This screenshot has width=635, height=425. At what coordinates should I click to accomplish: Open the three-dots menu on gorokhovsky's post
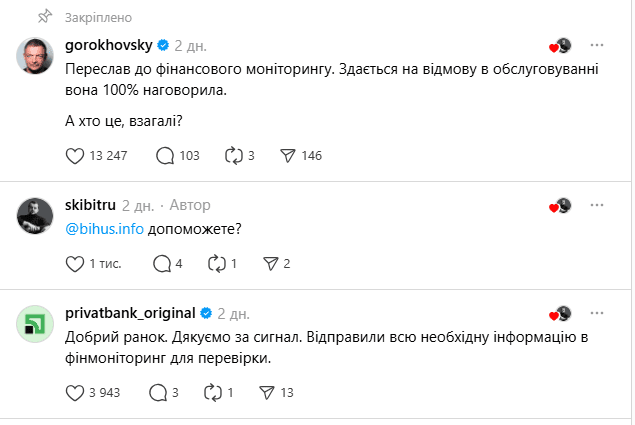[x=597, y=46]
